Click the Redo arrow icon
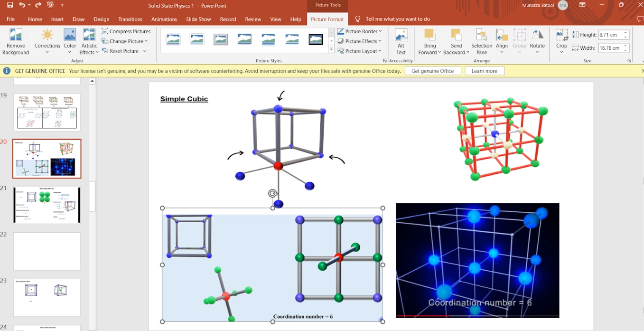 [38, 5]
